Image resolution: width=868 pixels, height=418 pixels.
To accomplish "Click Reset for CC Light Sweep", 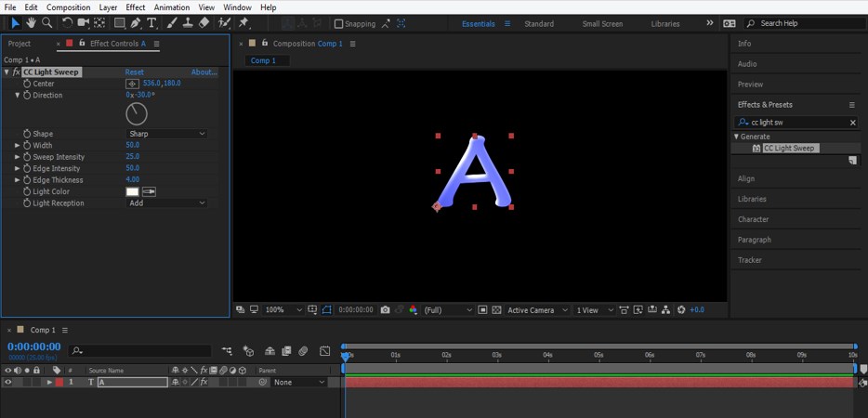I will (x=135, y=72).
